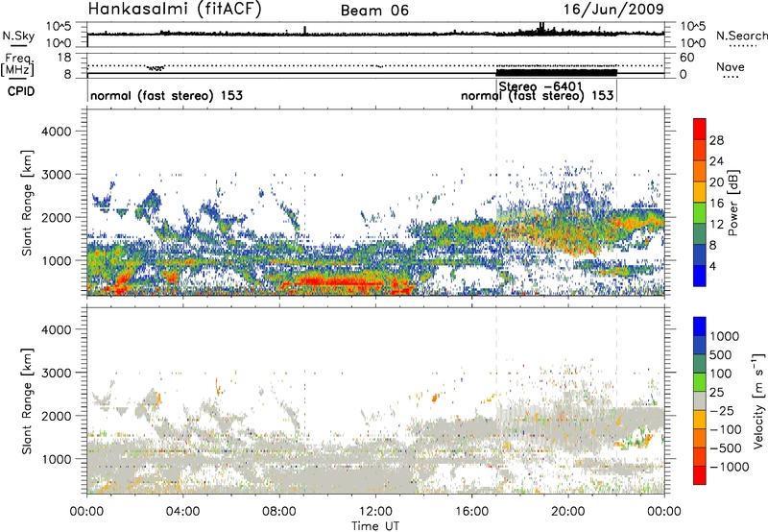768x532 pixels.
Task: Click the 'N.Sky' legend label
Action: (x=18, y=36)
